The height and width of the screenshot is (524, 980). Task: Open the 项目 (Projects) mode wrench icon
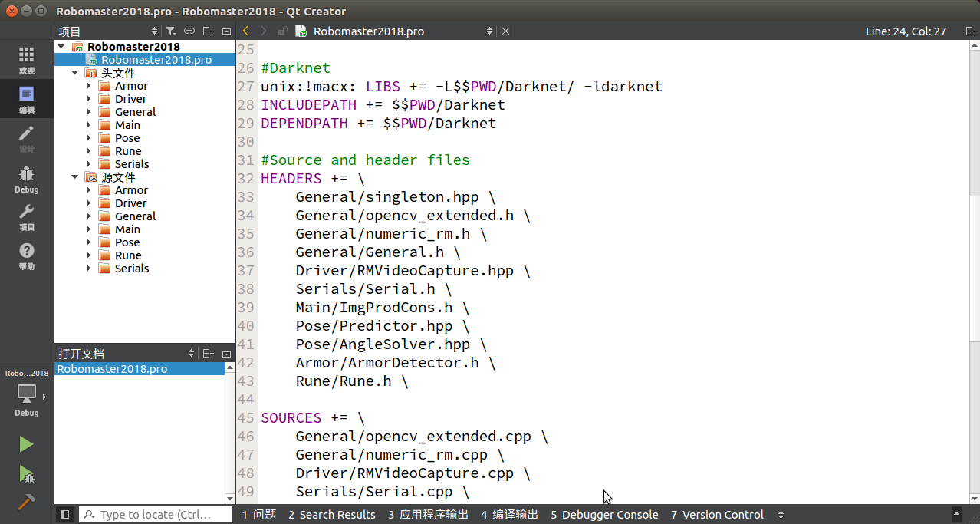27,217
